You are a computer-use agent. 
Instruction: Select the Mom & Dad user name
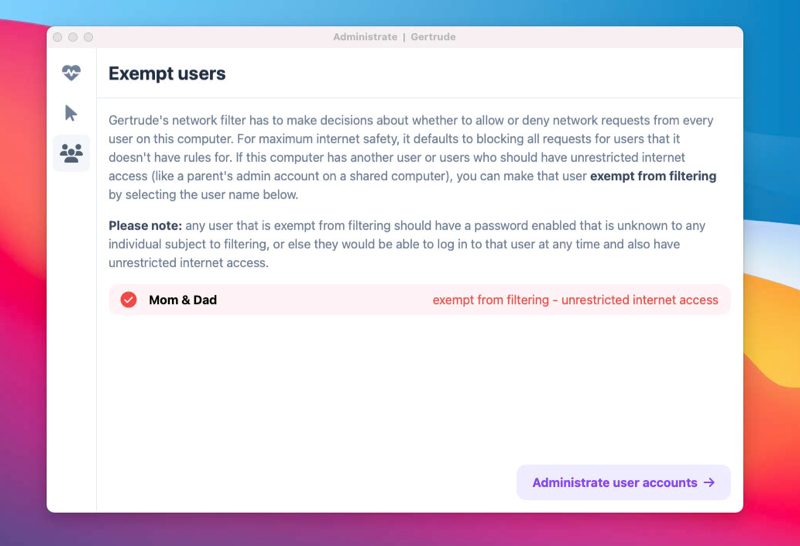click(x=183, y=300)
